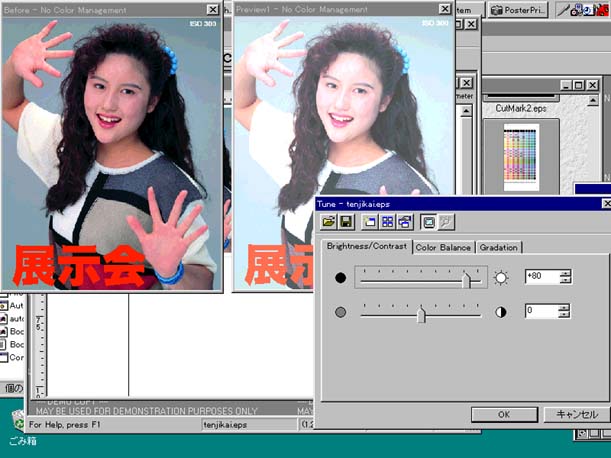The height and width of the screenshot is (458, 611).
Task: Click the Save floppy disk icon in Tune
Action: click(345, 221)
